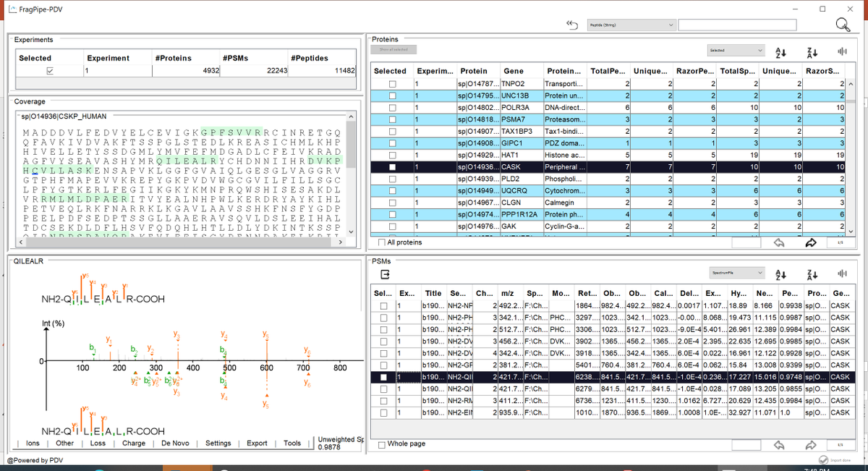This screenshot has width=868, height=471.
Task: Click the 'Show all selected' button
Action: [x=393, y=49]
